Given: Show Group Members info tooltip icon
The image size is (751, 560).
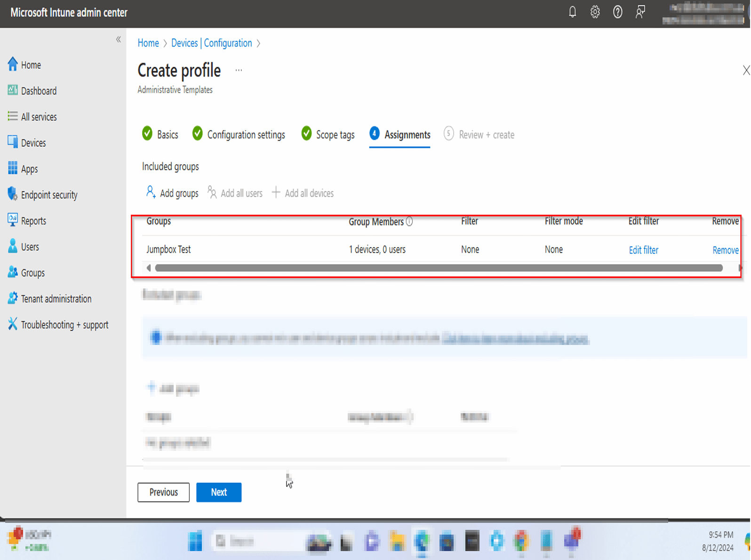Looking at the screenshot, I should pyautogui.click(x=409, y=221).
